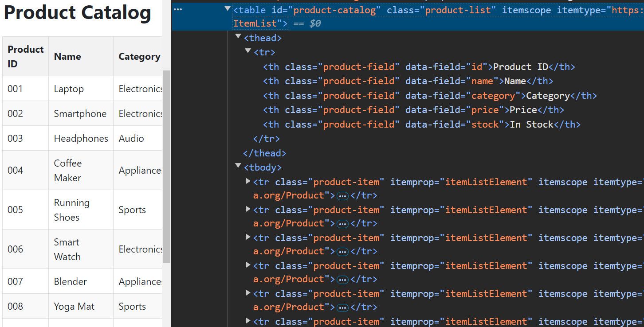Click the page's vertical scrollbar thumb
Viewport: 644px width, 327px height.
coord(167,166)
